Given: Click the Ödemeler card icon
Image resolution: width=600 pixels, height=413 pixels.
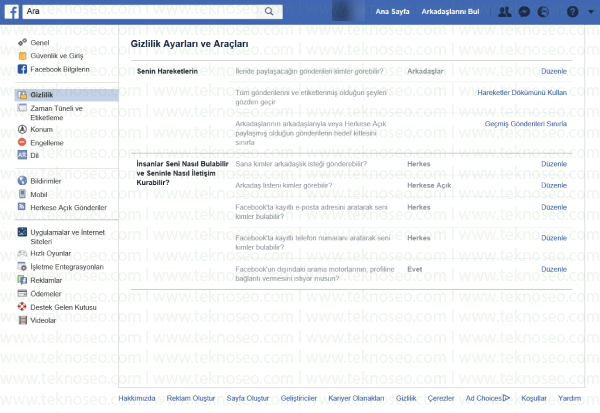Looking at the screenshot, I should (23, 294).
